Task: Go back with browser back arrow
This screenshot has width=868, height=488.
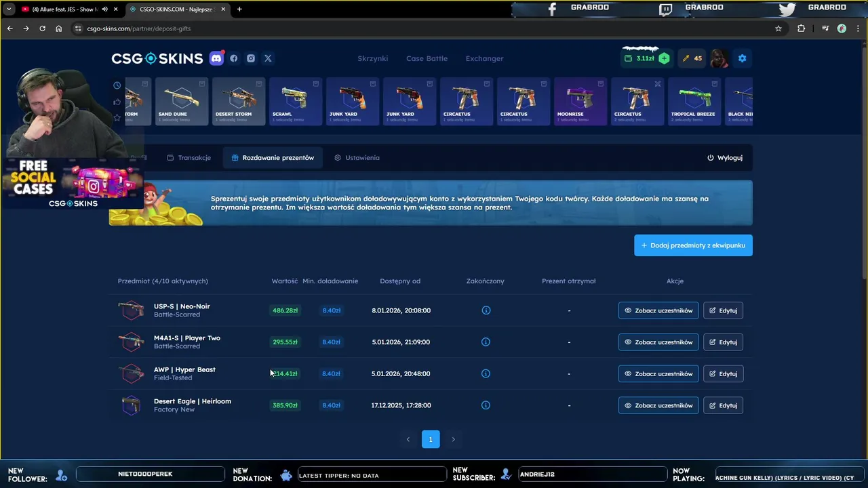Action: (9, 28)
